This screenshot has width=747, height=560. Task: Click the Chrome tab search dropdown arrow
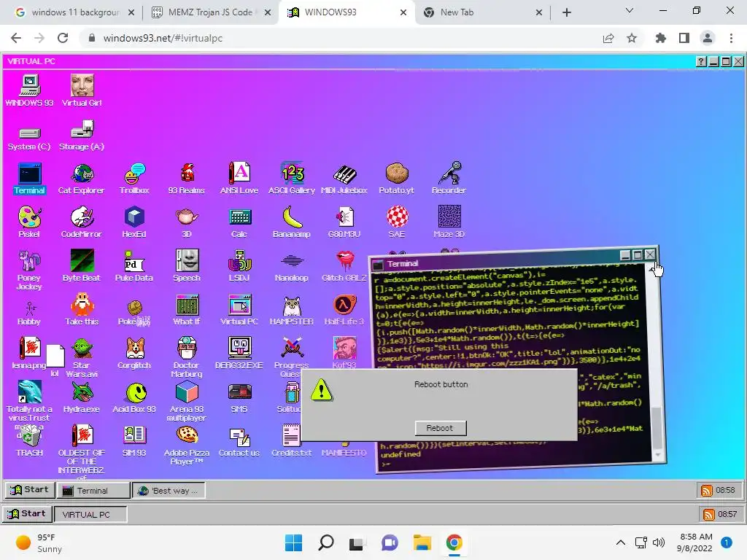tap(630, 10)
